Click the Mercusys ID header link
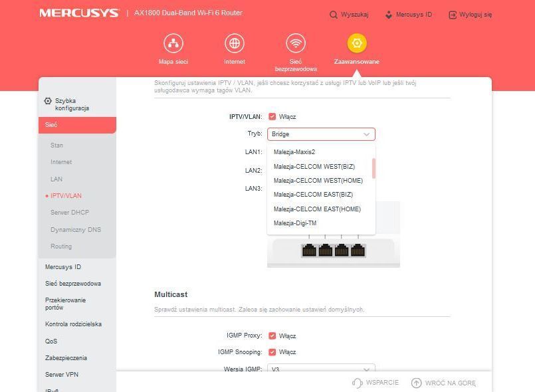The image size is (535, 392). (x=414, y=15)
